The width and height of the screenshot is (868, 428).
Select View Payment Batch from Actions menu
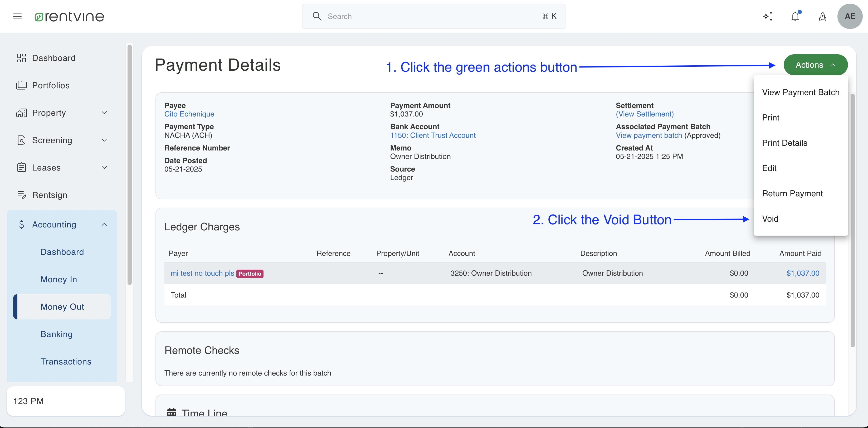801,92
